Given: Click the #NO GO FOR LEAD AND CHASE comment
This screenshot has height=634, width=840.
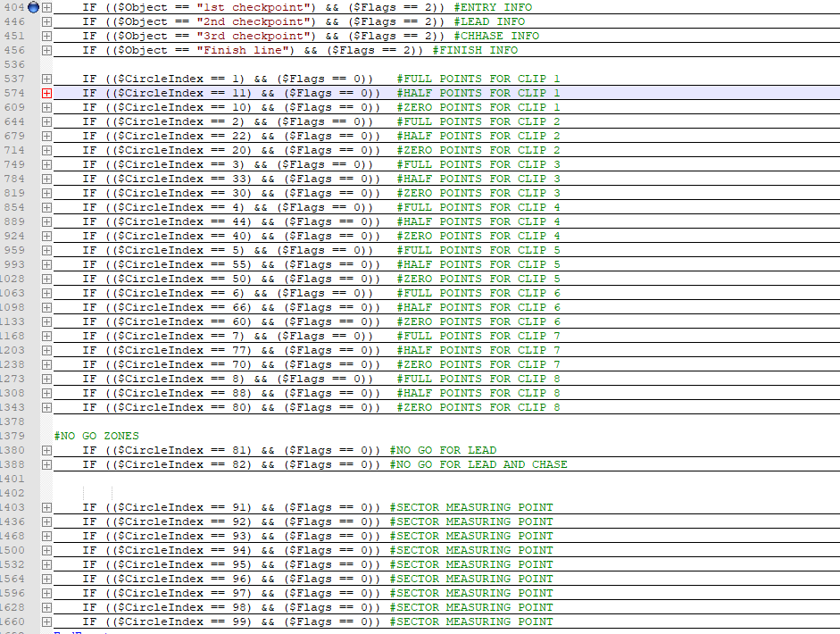Looking at the screenshot, I should point(478,464).
